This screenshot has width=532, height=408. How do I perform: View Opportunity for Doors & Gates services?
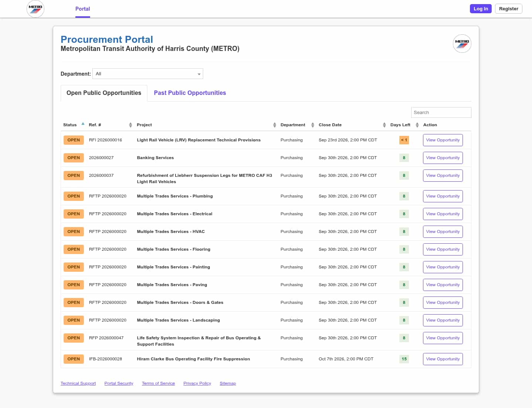pyautogui.click(x=443, y=303)
